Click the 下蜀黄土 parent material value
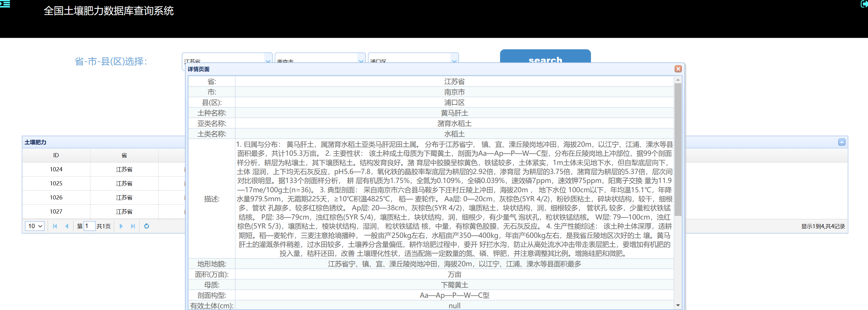 point(454,285)
